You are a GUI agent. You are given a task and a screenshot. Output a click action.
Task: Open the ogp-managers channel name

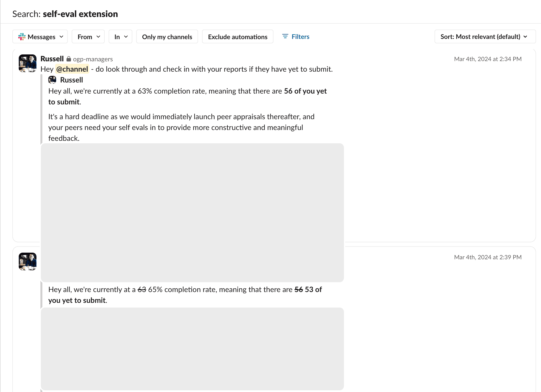point(93,59)
